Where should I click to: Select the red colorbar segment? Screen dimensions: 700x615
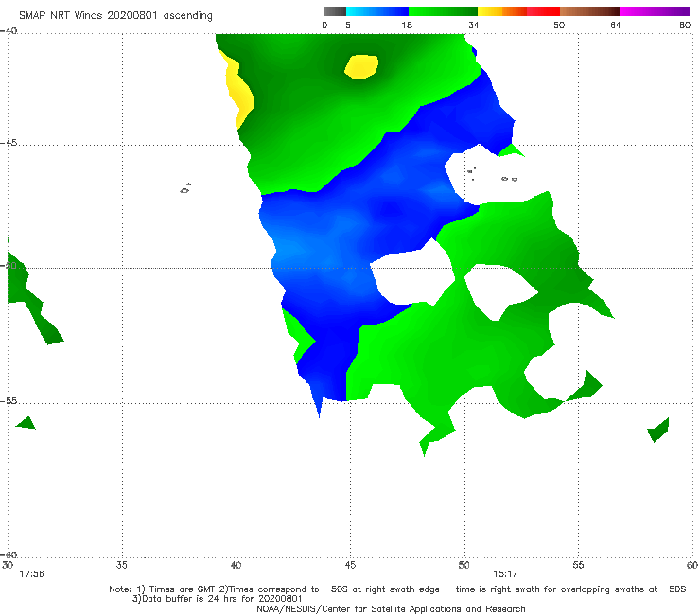tap(543, 11)
